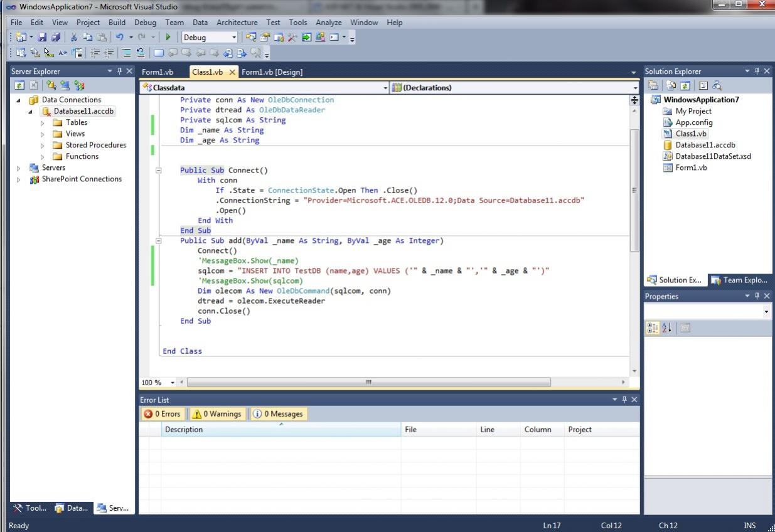Open the Build menu
The width and height of the screenshot is (775, 532).
(x=117, y=23)
